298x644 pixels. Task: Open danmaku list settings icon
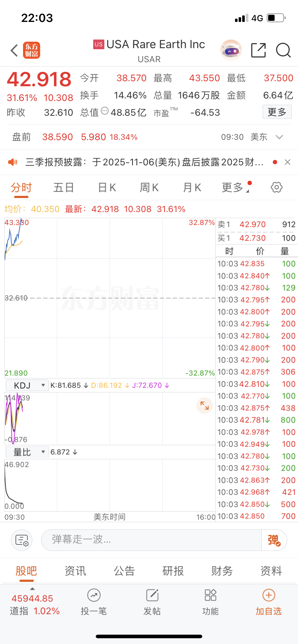[22, 540]
